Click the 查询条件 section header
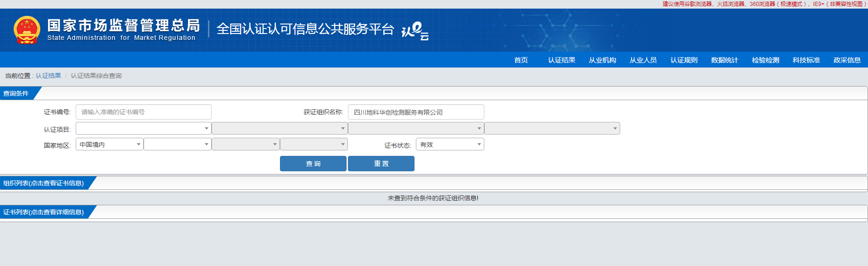868x266 pixels. coord(16,93)
